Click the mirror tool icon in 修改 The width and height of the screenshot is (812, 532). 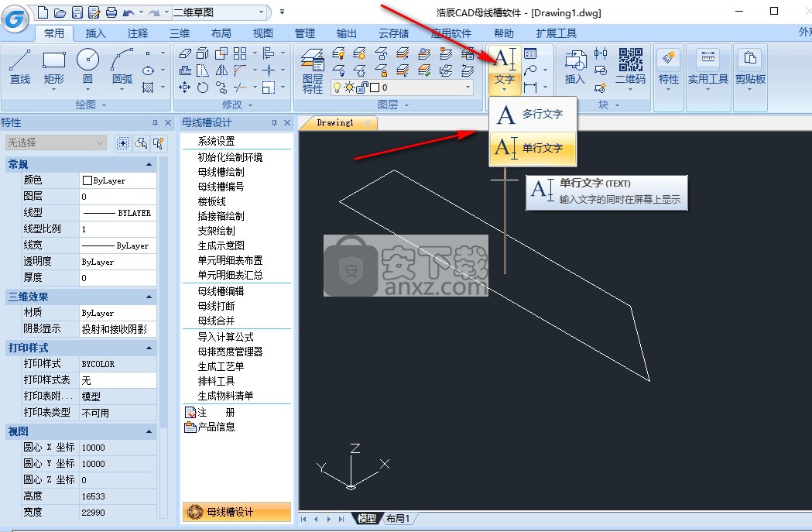221,70
